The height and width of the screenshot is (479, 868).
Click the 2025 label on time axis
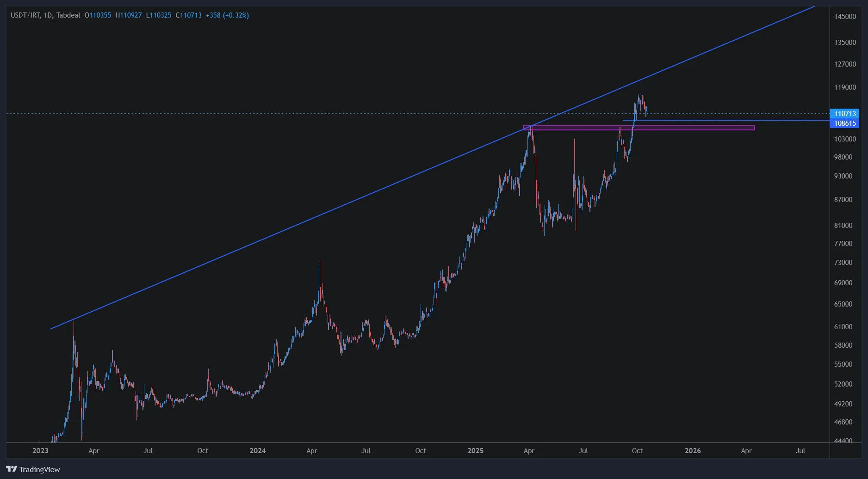point(475,451)
